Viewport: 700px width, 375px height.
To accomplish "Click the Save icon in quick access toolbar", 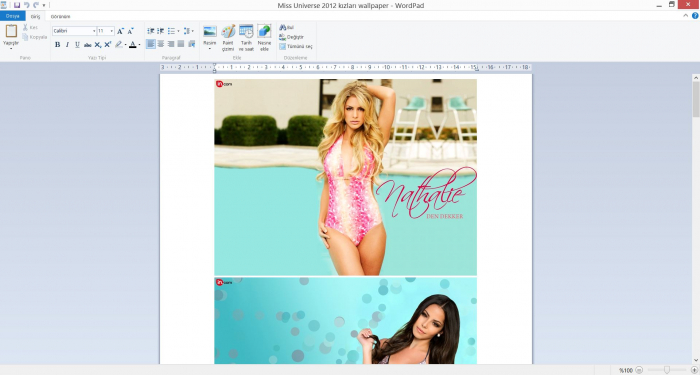I will [17, 5].
